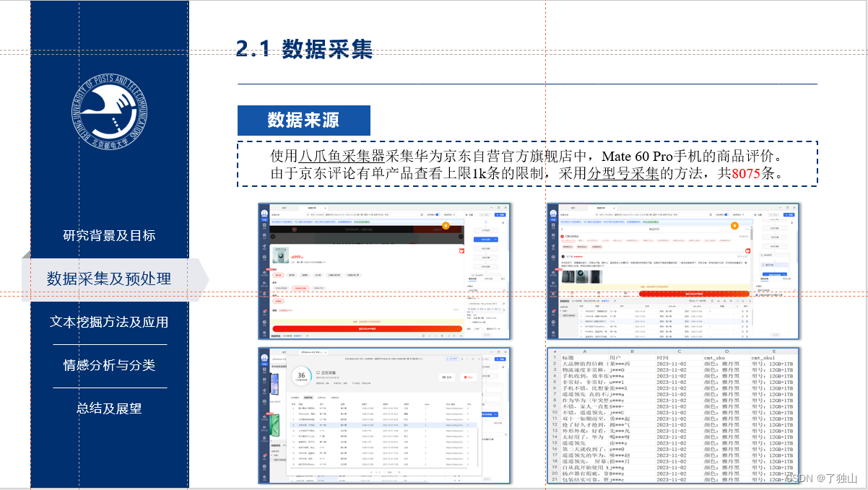868x490 pixels.
Task: Click spreadsheet column header C
Action: click(x=680, y=352)
